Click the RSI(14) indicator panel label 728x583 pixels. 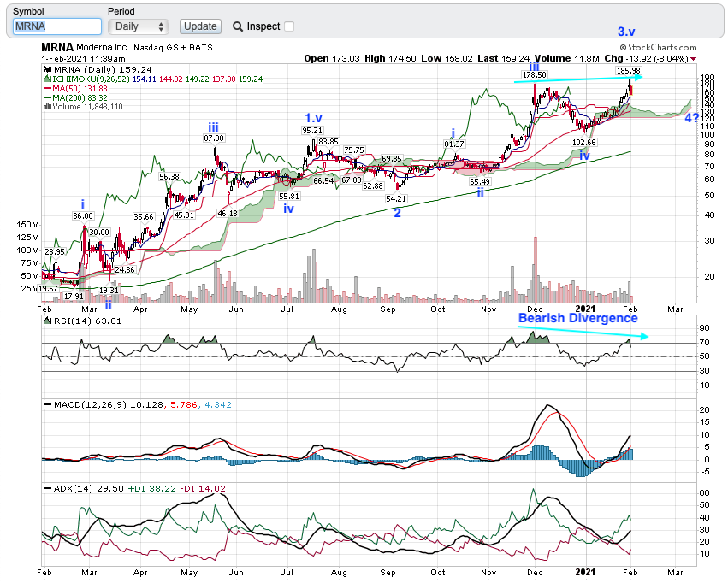coord(71,321)
